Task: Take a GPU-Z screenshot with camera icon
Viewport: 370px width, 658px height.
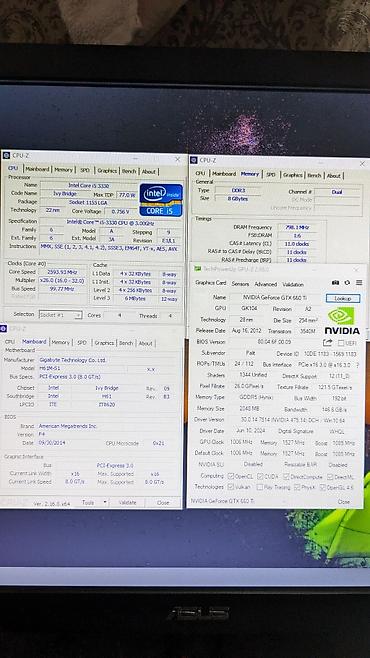Action: [335, 282]
